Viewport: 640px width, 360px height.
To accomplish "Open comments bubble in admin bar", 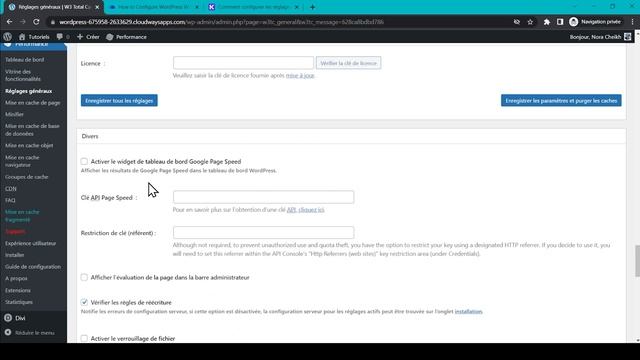I will pos(63,37).
